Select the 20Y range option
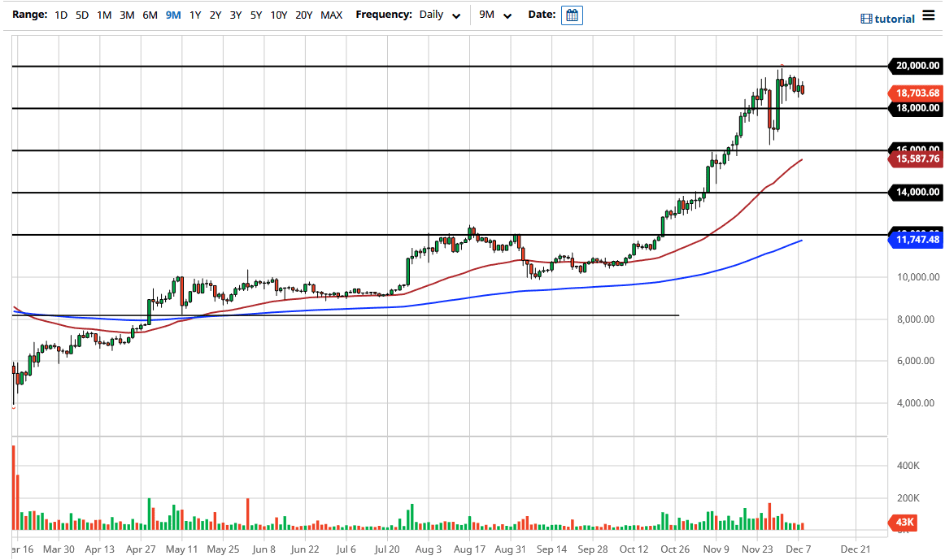 (303, 15)
